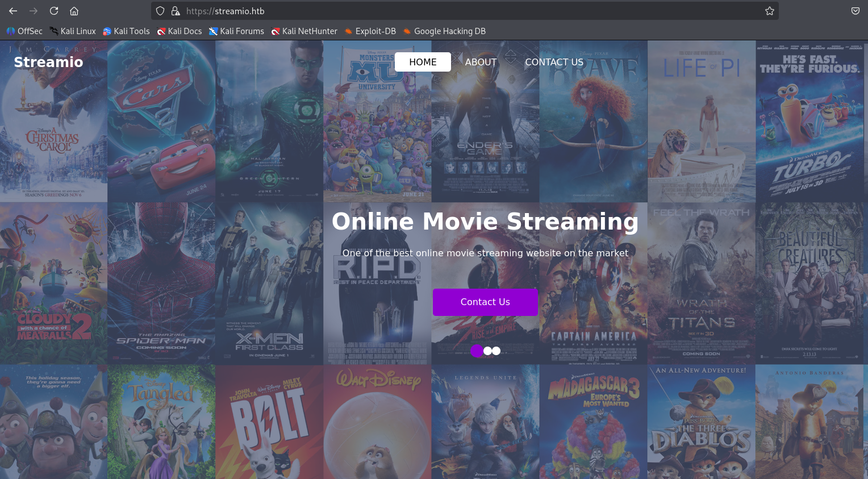Screen dimensions: 868x479
Task: Reload the page with the refresh icon
Action: (x=54, y=11)
